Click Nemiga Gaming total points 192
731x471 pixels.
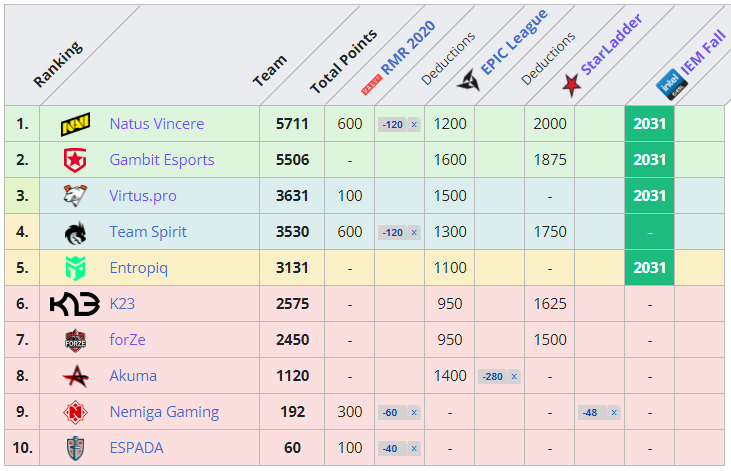point(292,412)
